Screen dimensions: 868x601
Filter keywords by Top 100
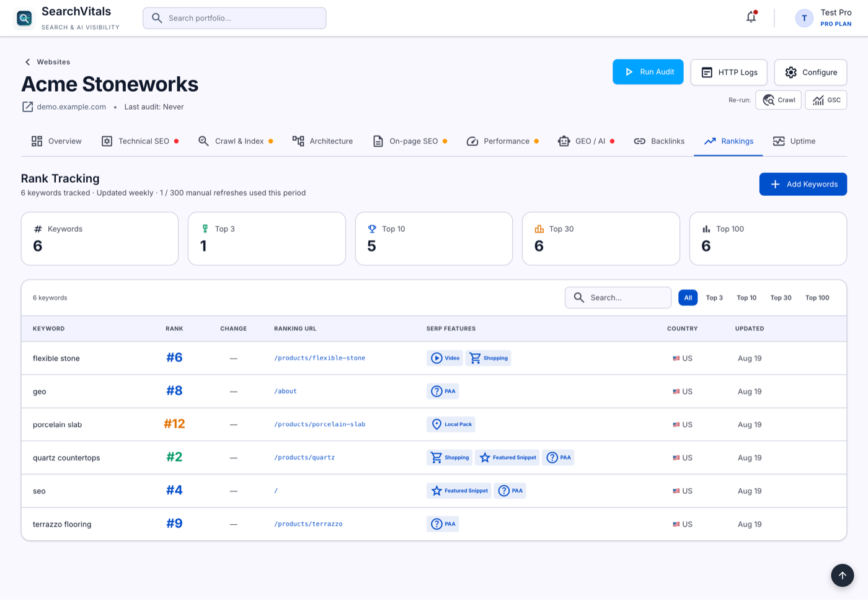(x=817, y=298)
